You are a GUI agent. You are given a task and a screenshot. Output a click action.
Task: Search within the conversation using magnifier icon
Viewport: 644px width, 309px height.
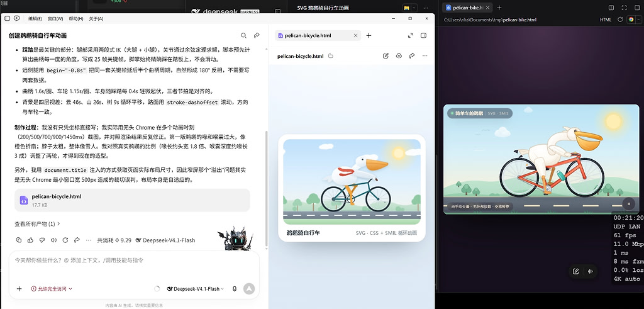pos(243,36)
